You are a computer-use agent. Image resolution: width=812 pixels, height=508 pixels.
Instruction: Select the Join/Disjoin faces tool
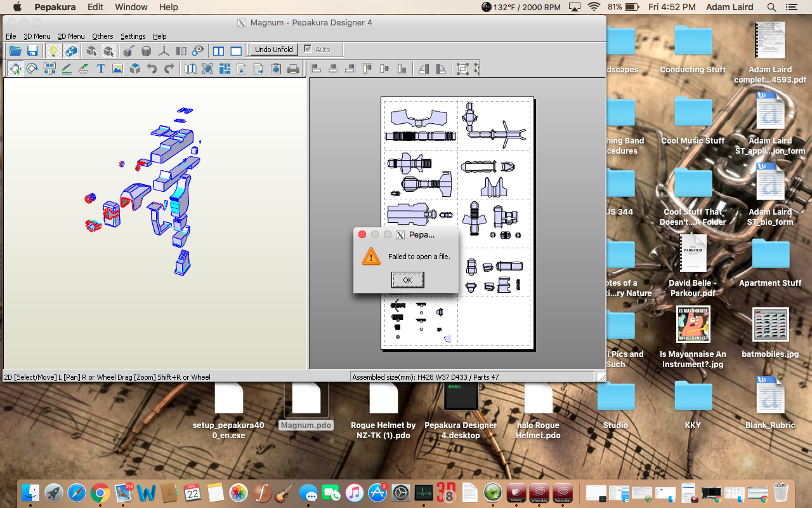[x=49, y=69]
